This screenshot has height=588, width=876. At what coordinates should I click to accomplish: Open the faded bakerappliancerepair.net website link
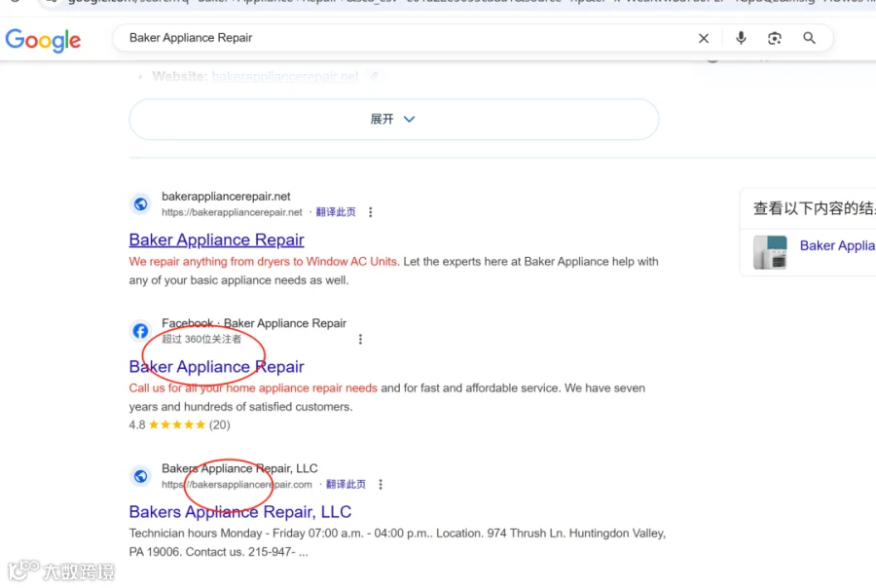[285, 77]
